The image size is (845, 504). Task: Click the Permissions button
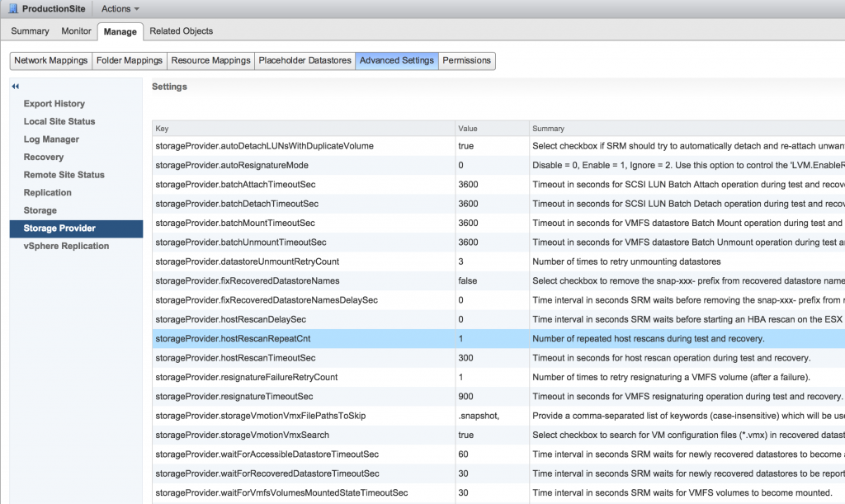point(466,60)
